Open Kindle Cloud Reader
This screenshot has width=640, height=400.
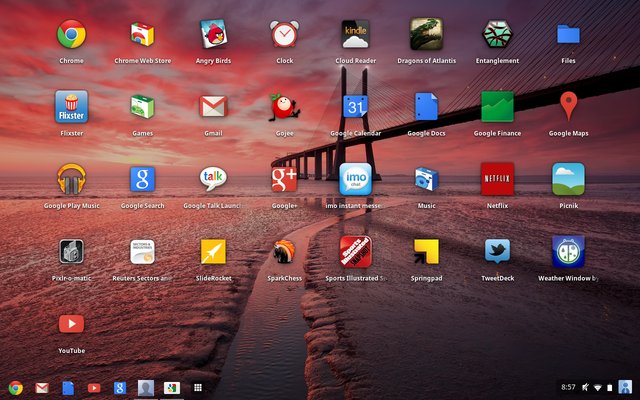356,34
